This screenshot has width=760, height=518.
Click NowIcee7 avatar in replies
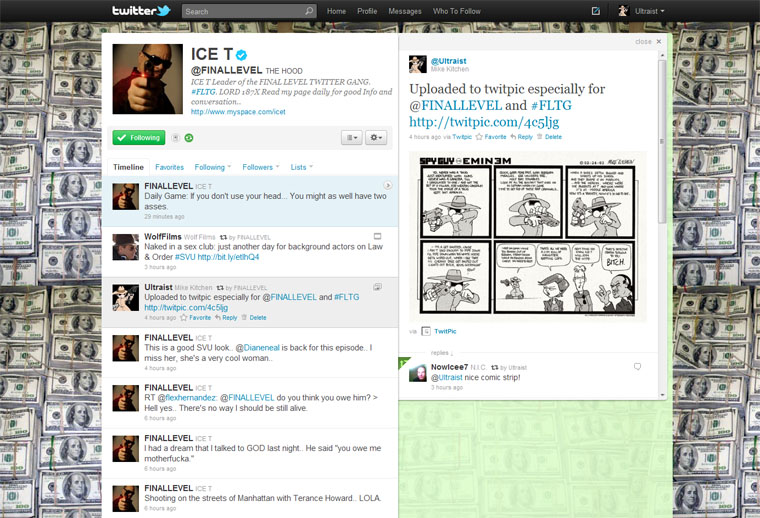click(x=418, y=373)
